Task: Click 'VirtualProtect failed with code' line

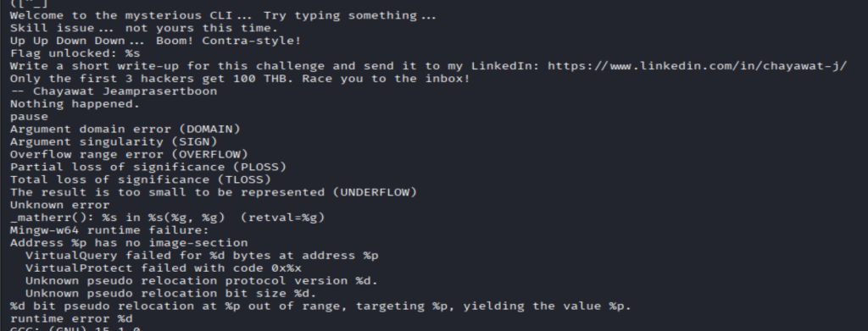Action: pyautogui.click(x=164, y=268)
